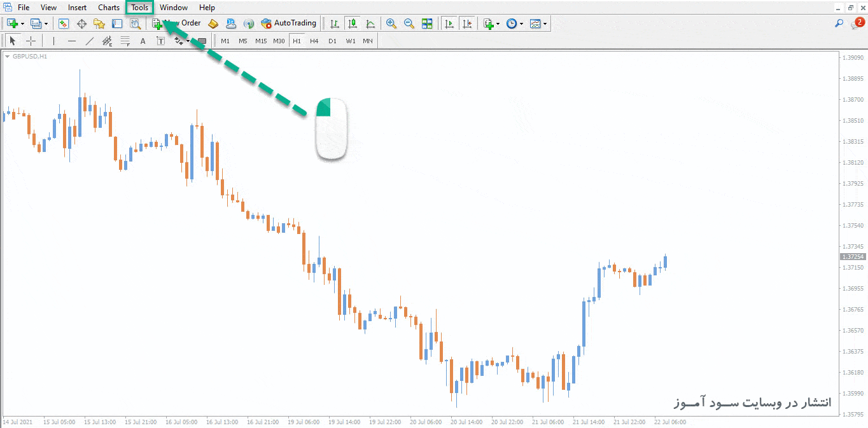Open the Market Watch window icon

point(64,24)
